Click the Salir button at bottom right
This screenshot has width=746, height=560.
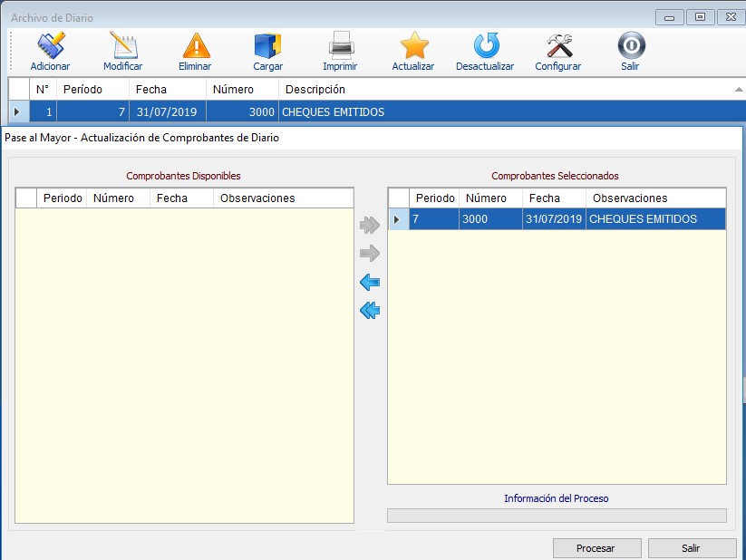(693, 548)
